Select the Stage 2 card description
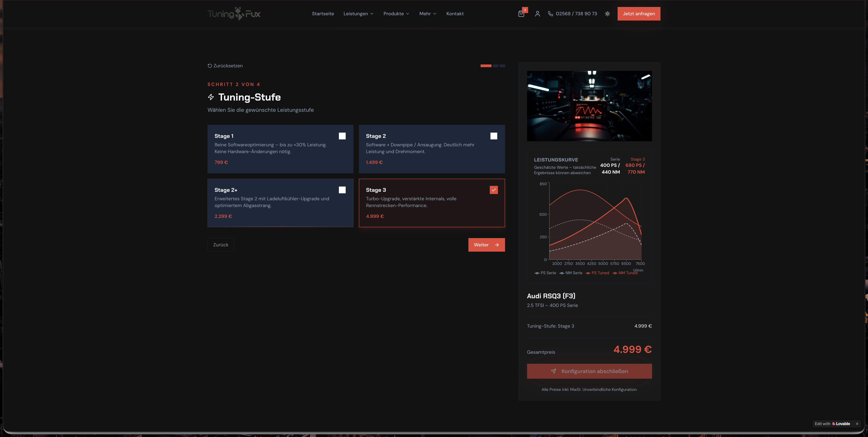Viewport: 868px width, 437px height. click(420, 148)
